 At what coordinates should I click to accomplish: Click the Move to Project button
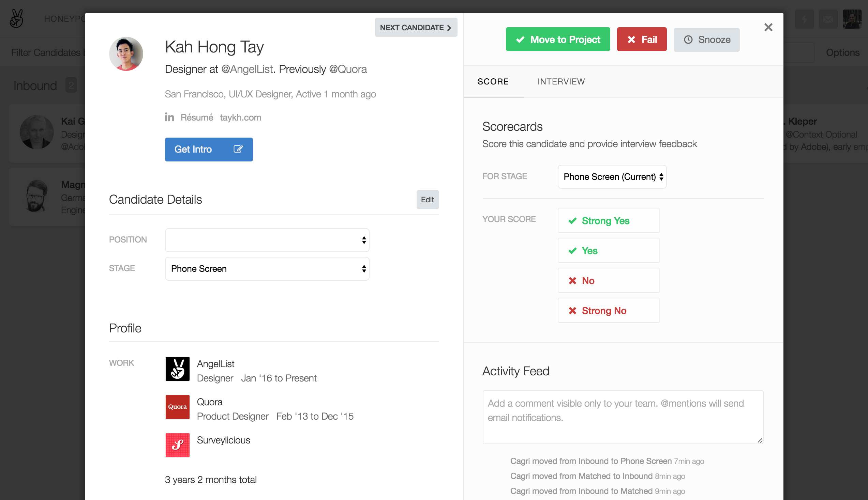pyautogui.click(x=558, y=40)
